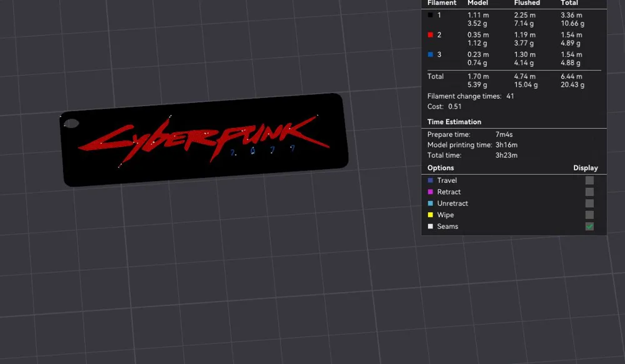Click the Flushed column header

pyautogui.click(x=527, y=2)
